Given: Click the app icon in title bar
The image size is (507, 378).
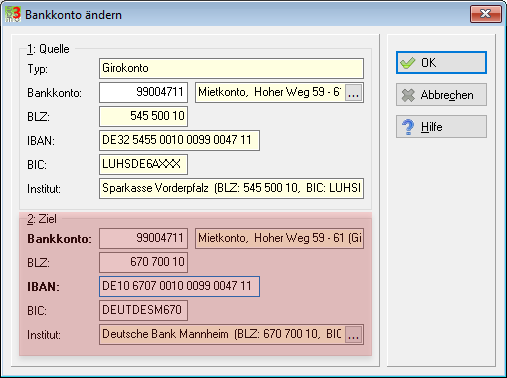Looking at the screenshot, I should pyautogui.click(x=13, y=14).
